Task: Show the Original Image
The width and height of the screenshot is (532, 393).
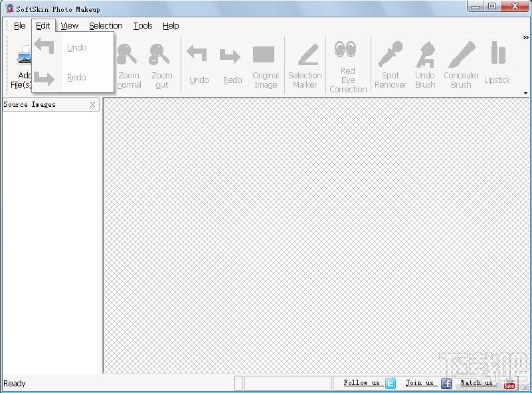Action: [x=265, y=65]
